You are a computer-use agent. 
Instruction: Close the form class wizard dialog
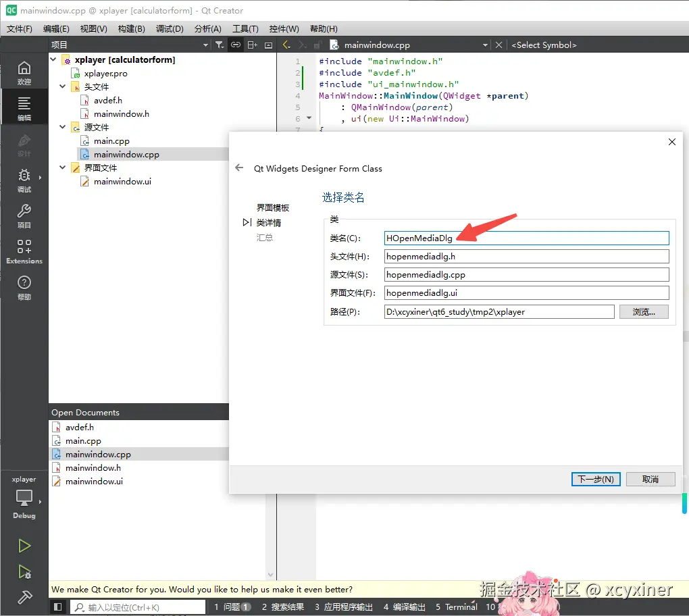pyautogui.click(x=672, y=142)
